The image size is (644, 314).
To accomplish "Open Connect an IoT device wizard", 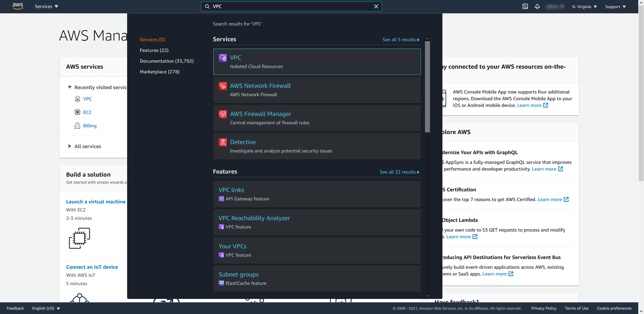I will coord(92,267).
